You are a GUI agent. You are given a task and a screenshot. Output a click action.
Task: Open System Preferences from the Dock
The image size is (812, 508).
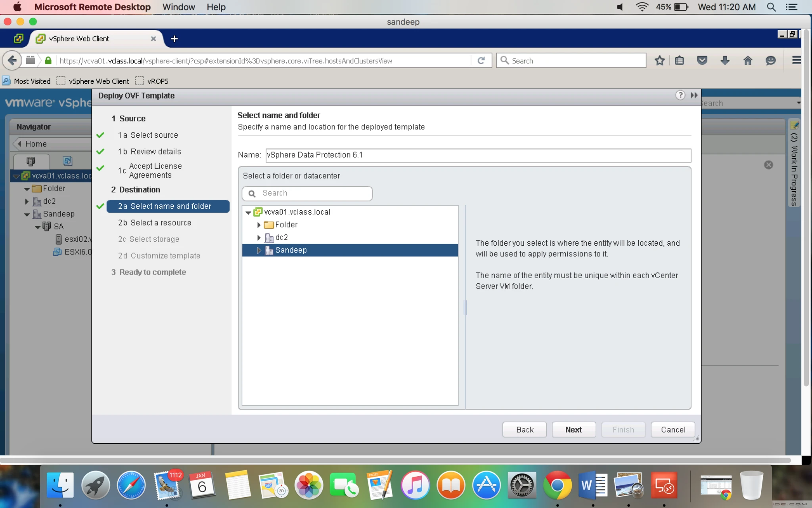[x=522, y=485]
